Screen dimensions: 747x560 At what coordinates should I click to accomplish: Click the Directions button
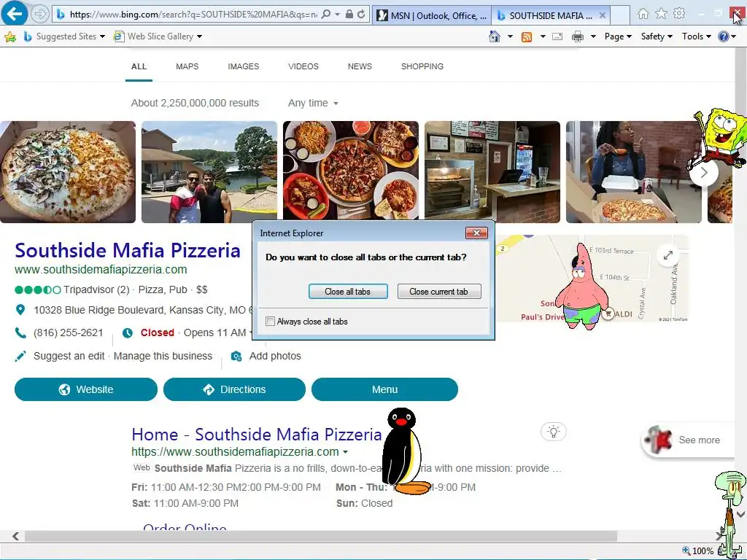tap(234, 389)
